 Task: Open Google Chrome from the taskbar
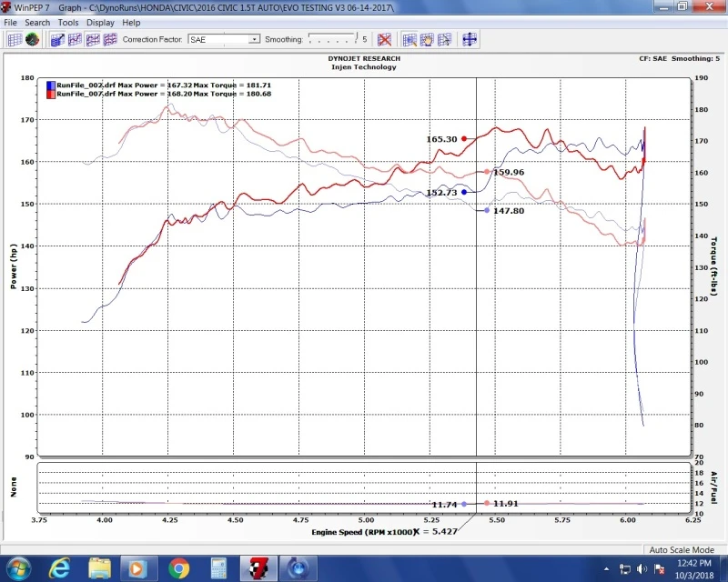tap(178, 568)
